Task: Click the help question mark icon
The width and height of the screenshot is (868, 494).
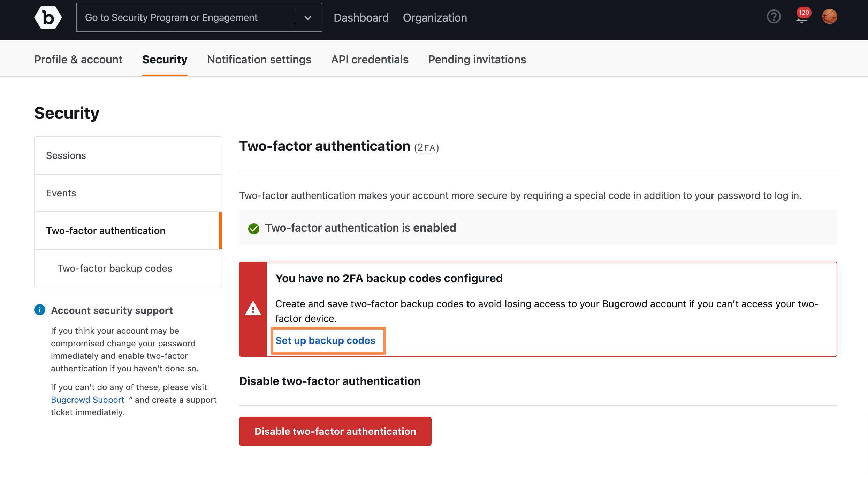Action: pos(775,16)
